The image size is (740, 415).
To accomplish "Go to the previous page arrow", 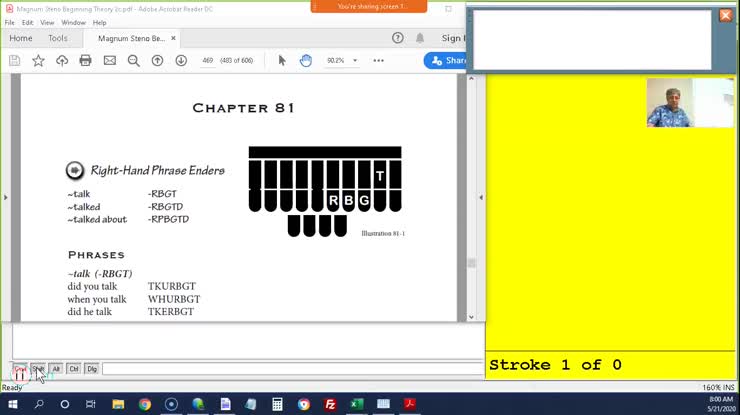I will (157, 60).
